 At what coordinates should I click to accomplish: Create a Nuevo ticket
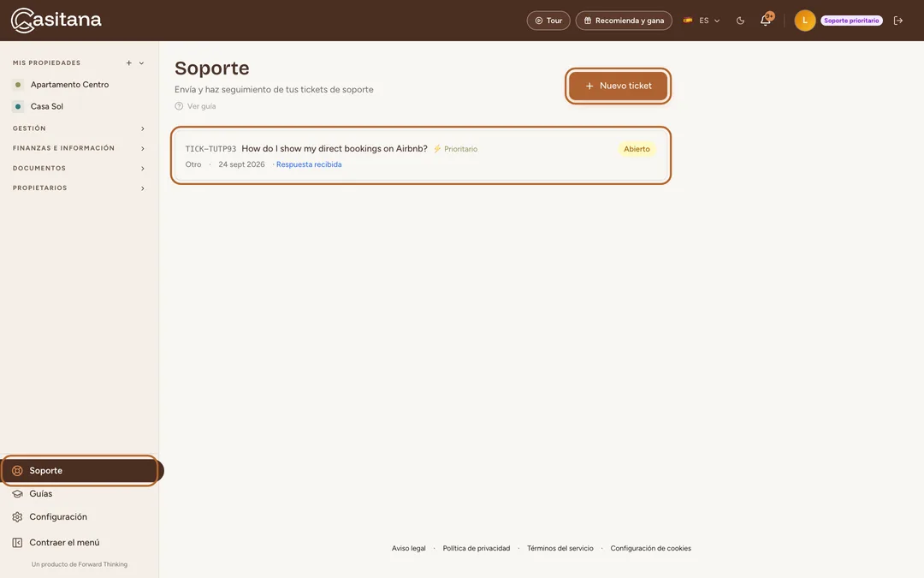point(619,86)
